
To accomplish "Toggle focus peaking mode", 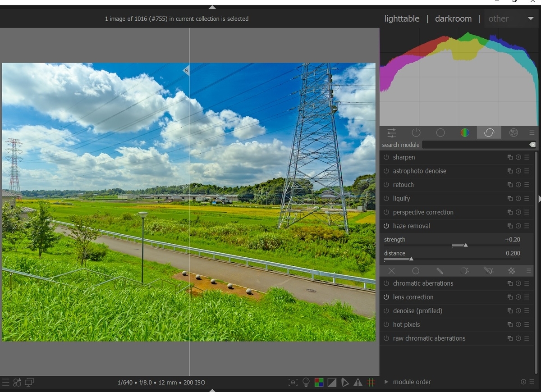I will [x=293, y=383].
